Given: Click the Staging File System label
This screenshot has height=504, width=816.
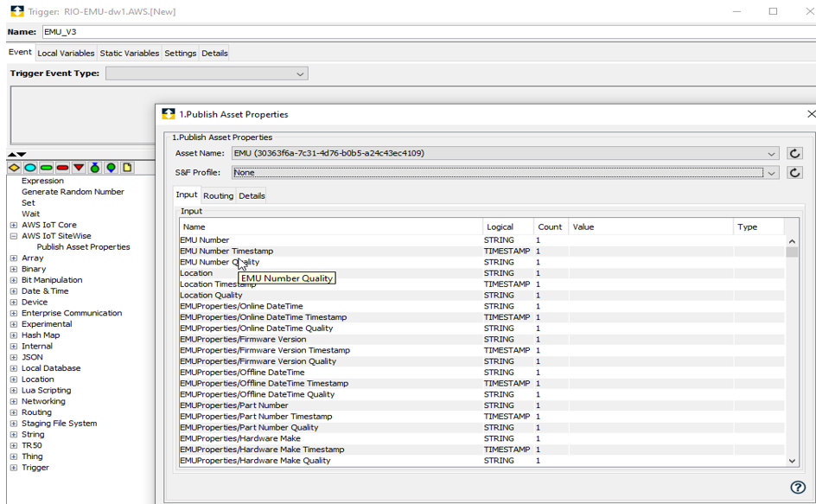Looking at the screenshot, I should coord(60,424).
